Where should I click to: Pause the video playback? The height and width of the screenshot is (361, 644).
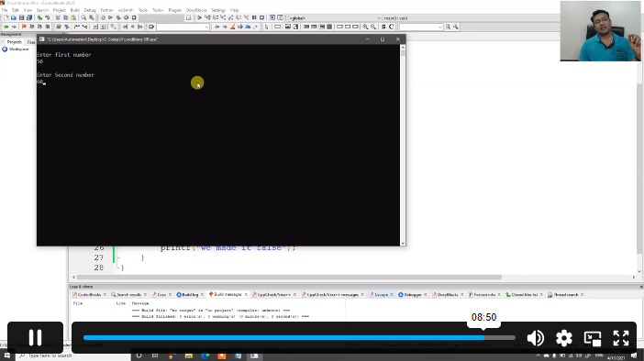(x=36, y=337)
